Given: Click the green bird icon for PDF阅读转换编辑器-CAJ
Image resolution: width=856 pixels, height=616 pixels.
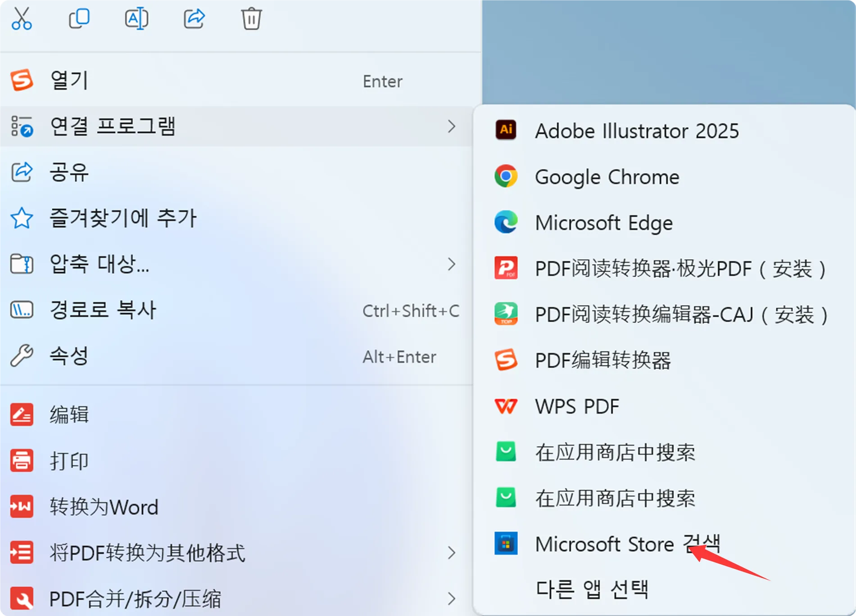Looking at the screenshot, I should tap(506, 314).
